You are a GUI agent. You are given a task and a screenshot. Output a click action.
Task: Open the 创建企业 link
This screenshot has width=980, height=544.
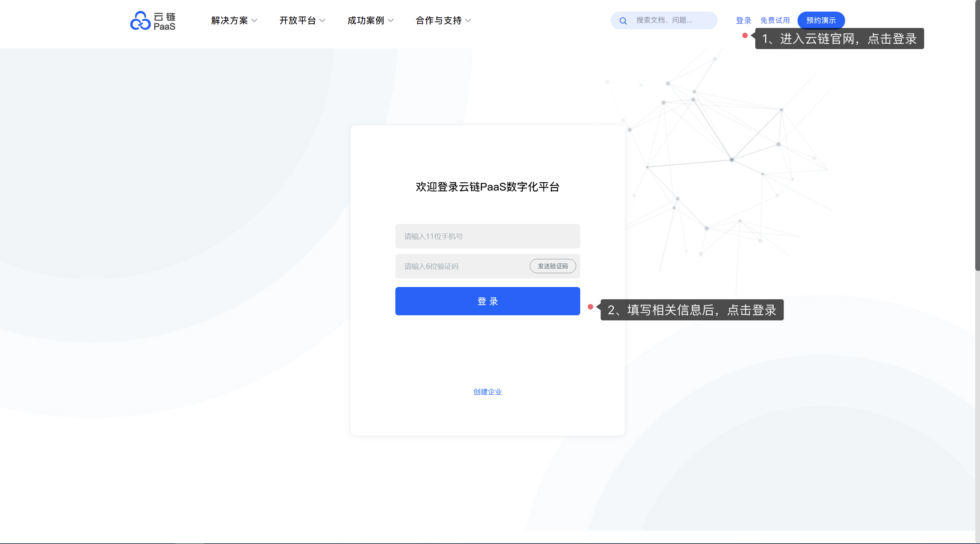[x=487, y=392]
